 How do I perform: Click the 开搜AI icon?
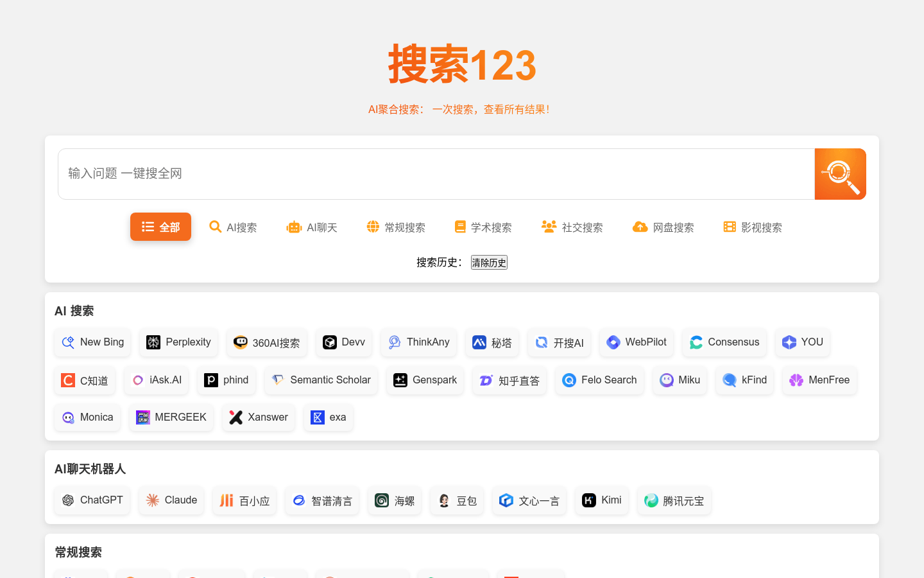point(542,342)
